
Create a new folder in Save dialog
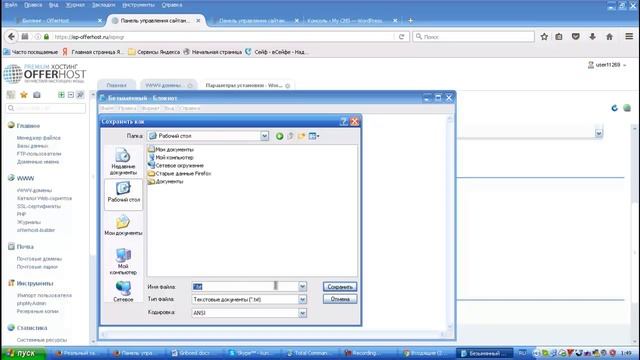(302, 136)
